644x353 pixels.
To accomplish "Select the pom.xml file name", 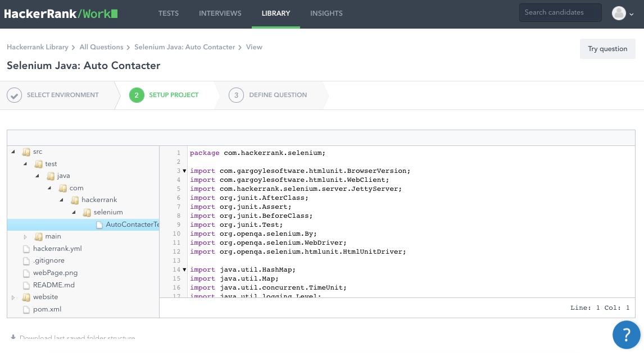I will pos(47,310).
